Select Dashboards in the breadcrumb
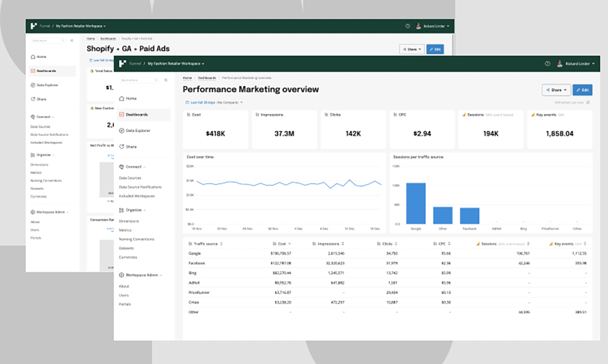Viewport: 608px width, 364px height. coord(207,78)
